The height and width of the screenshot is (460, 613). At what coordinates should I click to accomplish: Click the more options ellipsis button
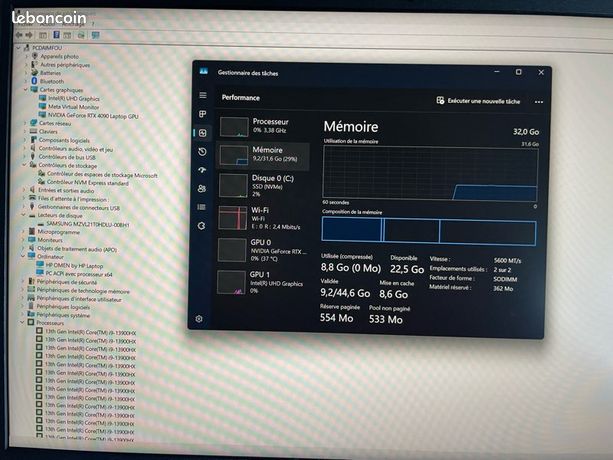click(539, 102)
